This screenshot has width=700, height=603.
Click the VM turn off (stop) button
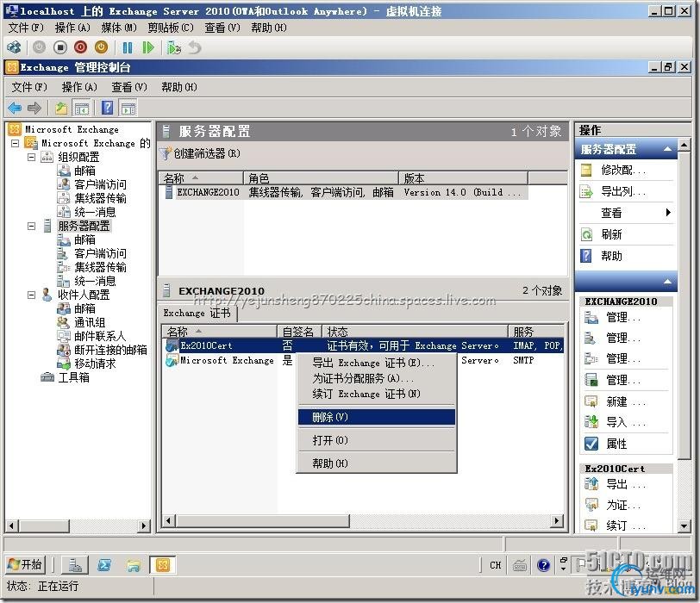tap(59, 47)
